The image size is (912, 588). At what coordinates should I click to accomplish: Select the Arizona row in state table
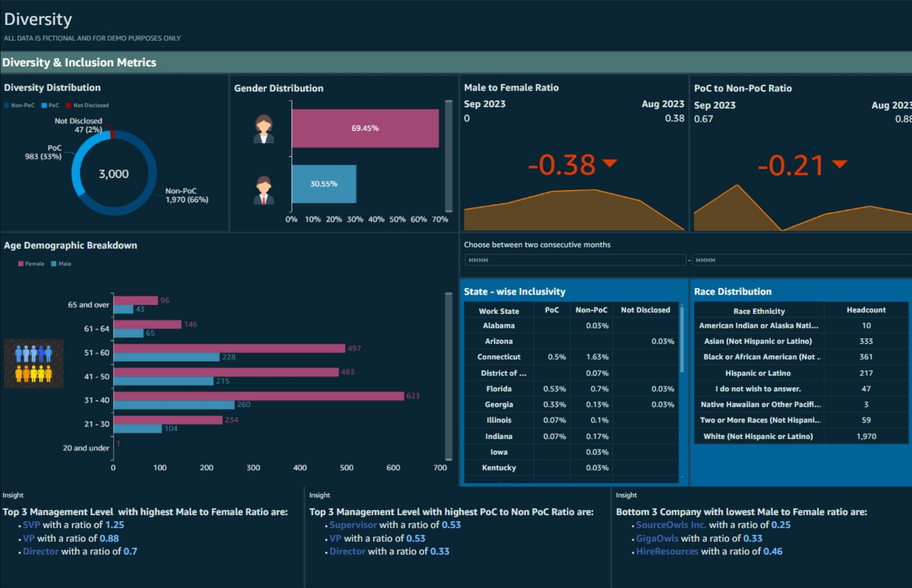572,341
